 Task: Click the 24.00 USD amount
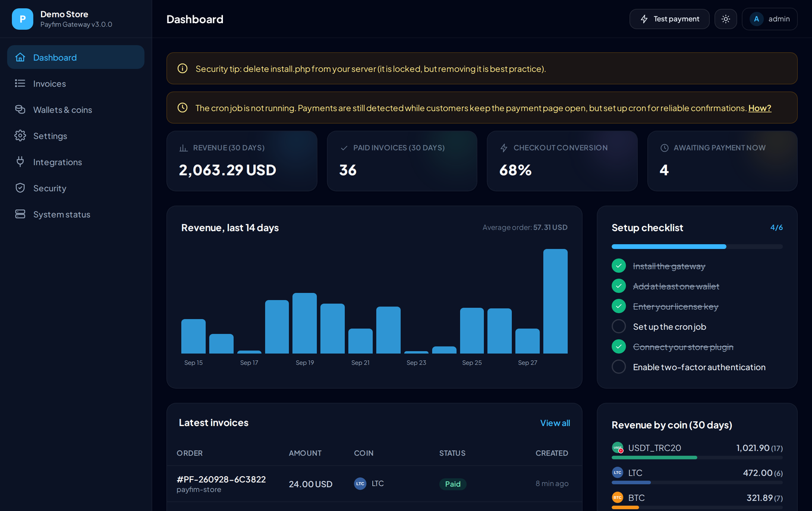point(310,484)
